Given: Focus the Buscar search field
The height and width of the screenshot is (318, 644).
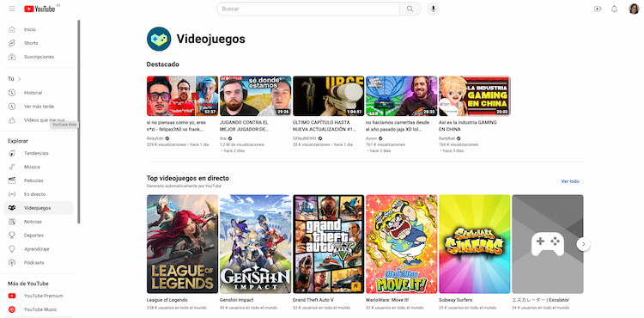Looking at the screenshot, I should coord(308,9).
